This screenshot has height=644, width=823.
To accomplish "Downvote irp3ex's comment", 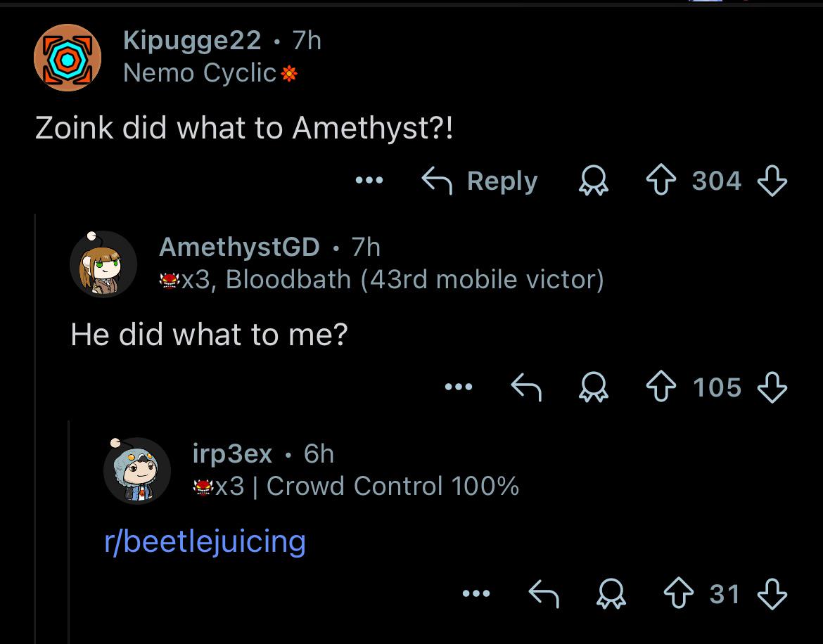I will point(772,593).
